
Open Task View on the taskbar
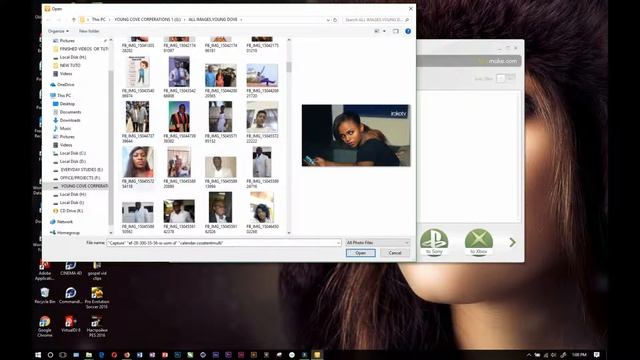pos(63,355)
